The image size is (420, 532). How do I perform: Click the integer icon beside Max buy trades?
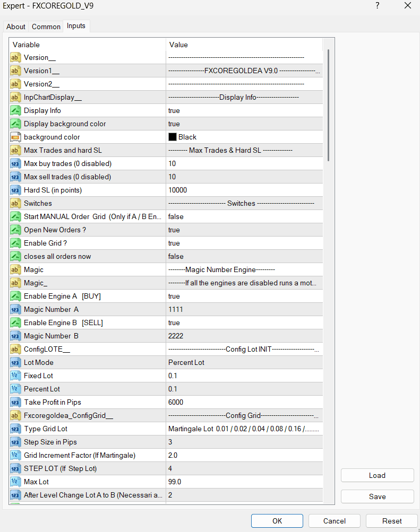pos(15,163)
